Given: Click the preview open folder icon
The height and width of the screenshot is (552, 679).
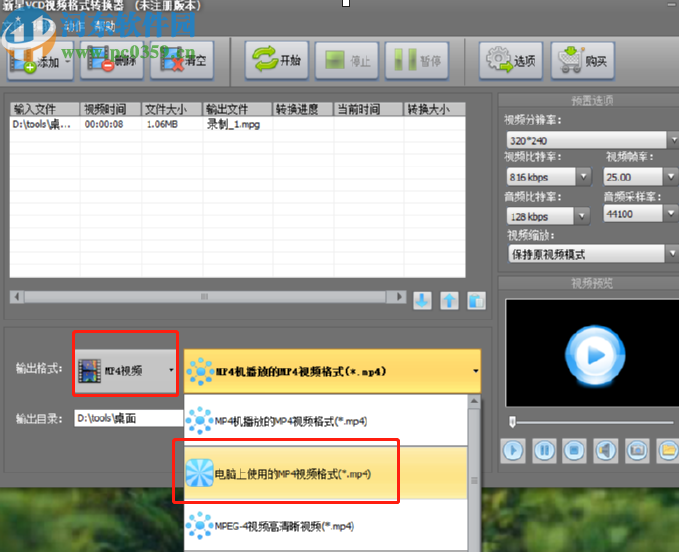Looking at the screenshot, I should [x=668, y=451].
